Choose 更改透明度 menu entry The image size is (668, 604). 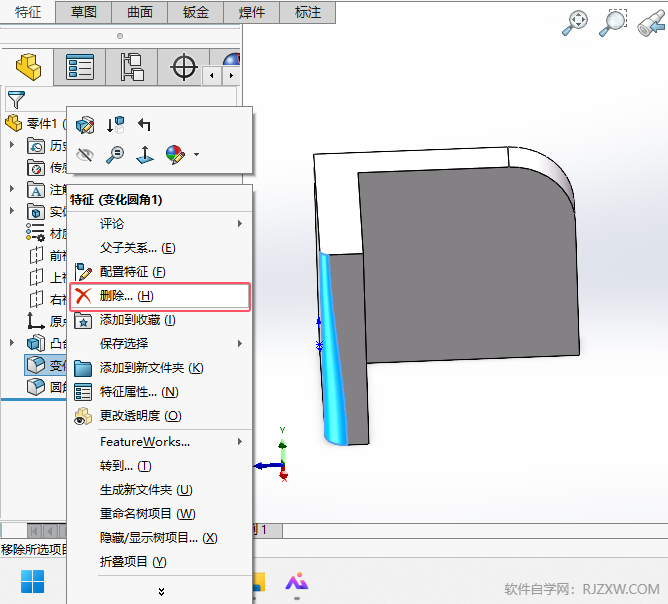click(160, 416)
